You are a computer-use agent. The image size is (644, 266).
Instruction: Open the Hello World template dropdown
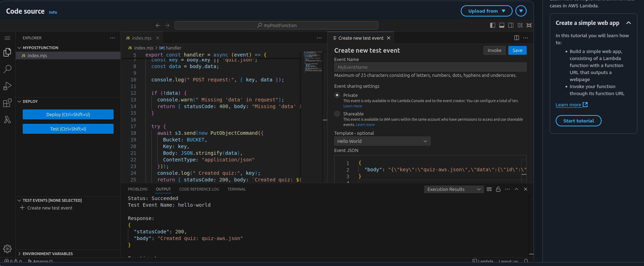click(x=382, y=141)
